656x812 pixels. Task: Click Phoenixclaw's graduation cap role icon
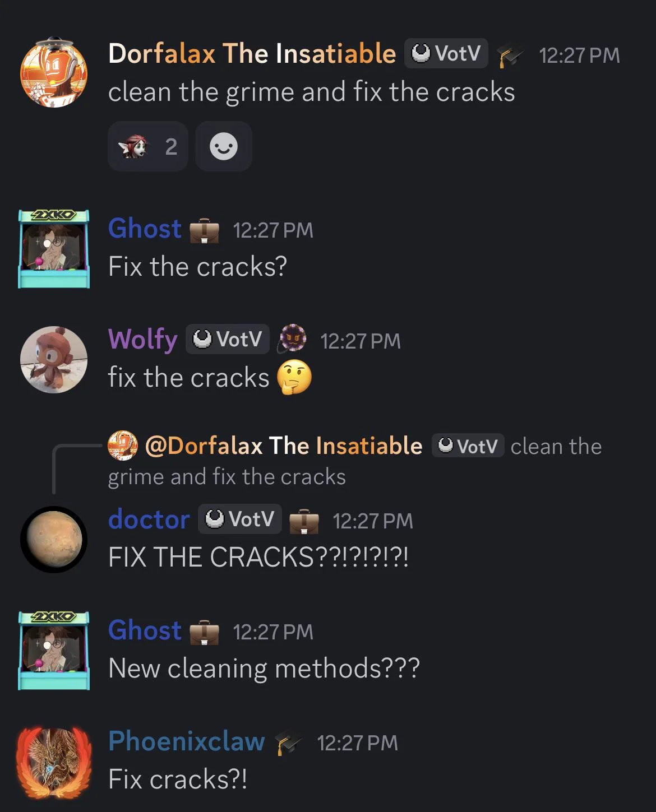289,743
